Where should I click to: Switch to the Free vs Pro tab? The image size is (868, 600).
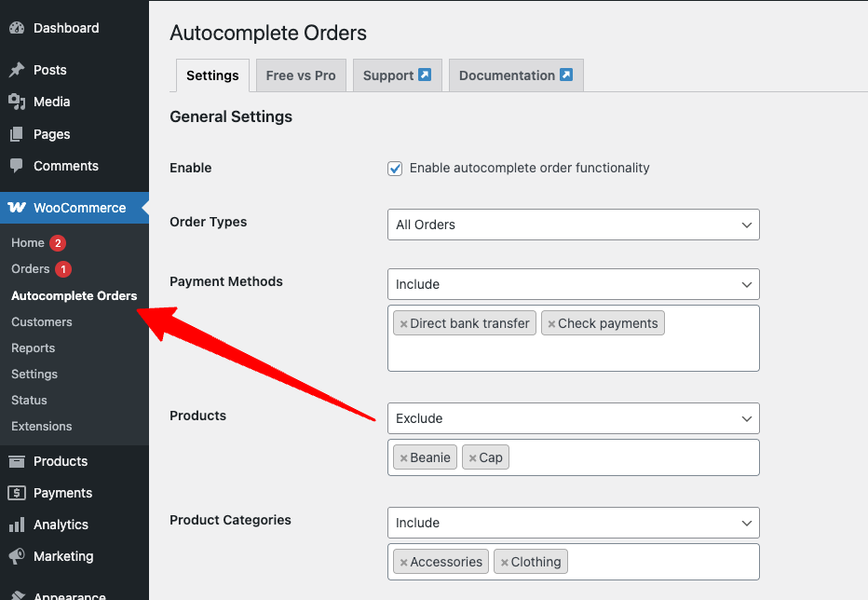click(x=301, y=75)
